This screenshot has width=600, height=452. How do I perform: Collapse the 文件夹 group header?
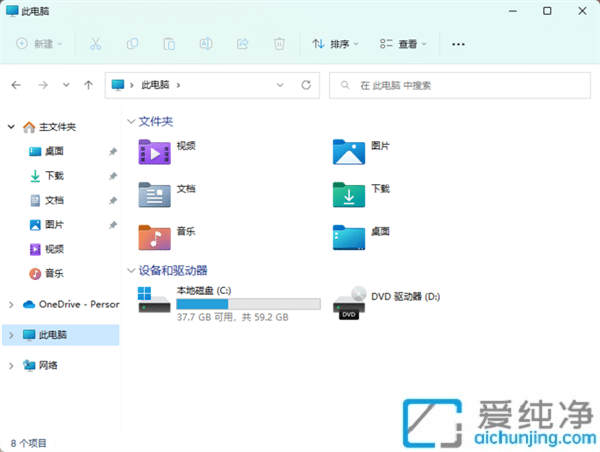[131, 122]
